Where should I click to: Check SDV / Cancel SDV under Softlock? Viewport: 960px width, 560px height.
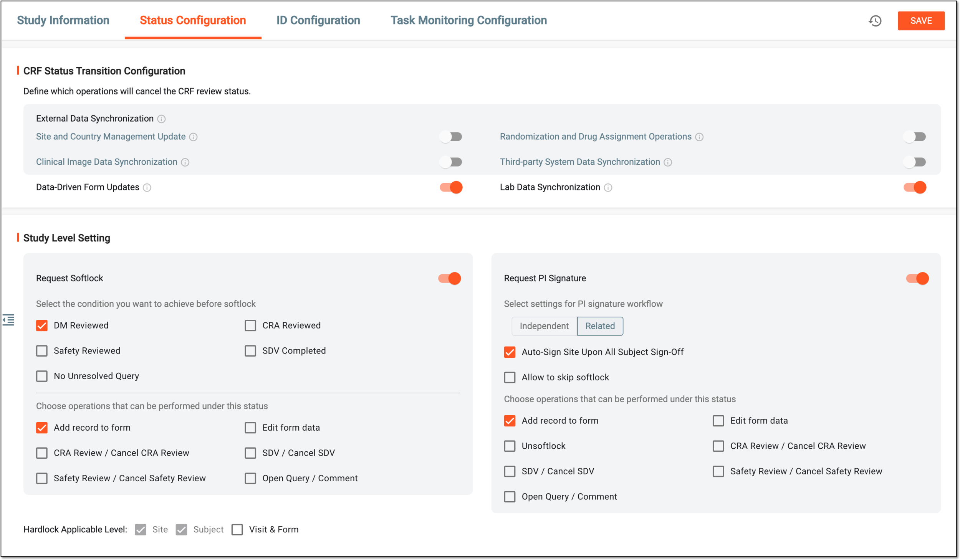(x=250, y=453)
